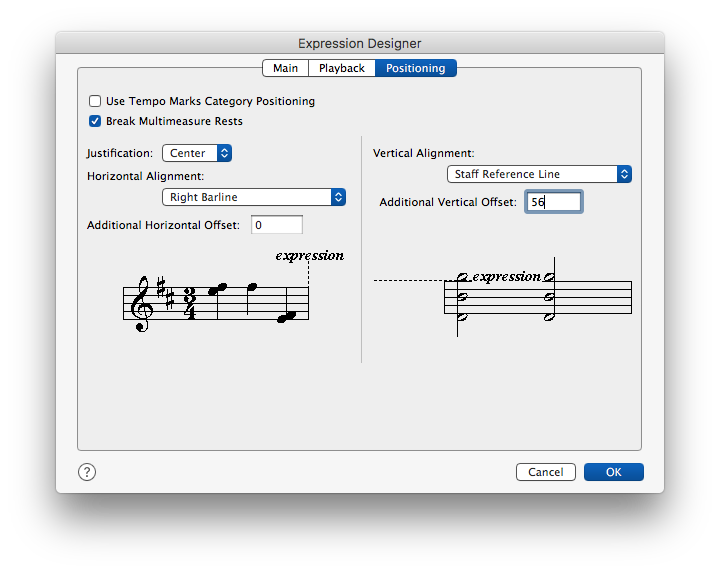
Task: Enable Use Tempo Marks Category Positioning
Action: pyautogui.click(x=95, y=101)
